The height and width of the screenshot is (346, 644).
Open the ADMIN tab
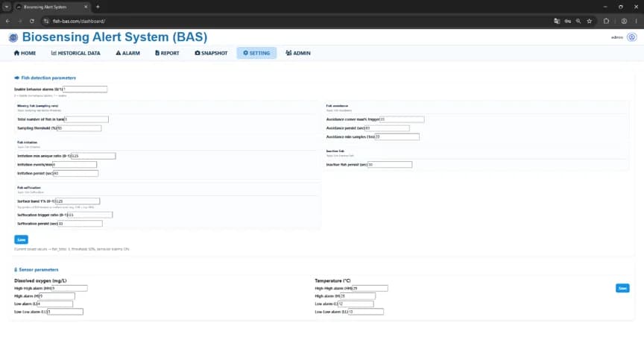298,53
